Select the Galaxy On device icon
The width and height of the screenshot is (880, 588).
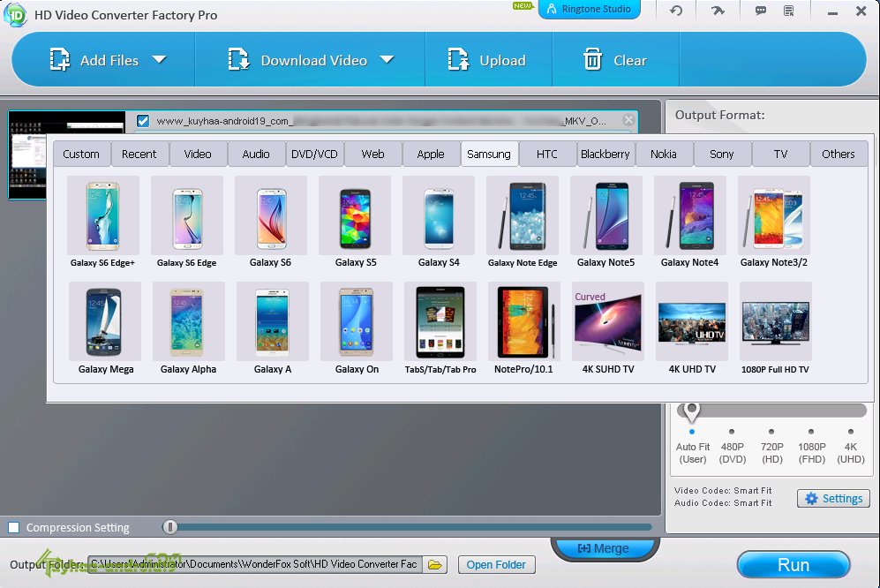click(357, 321)
